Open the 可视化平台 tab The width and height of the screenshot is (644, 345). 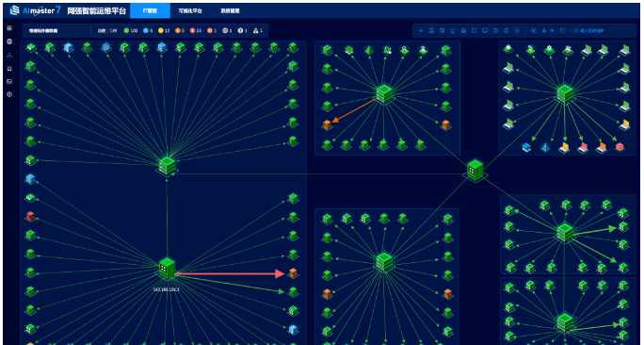(190, 10)
